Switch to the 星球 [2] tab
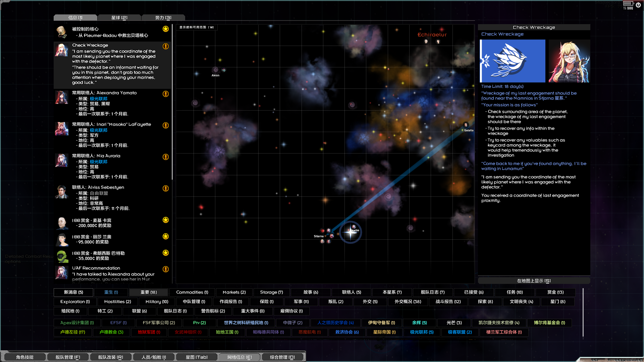 tap(119, 18)
